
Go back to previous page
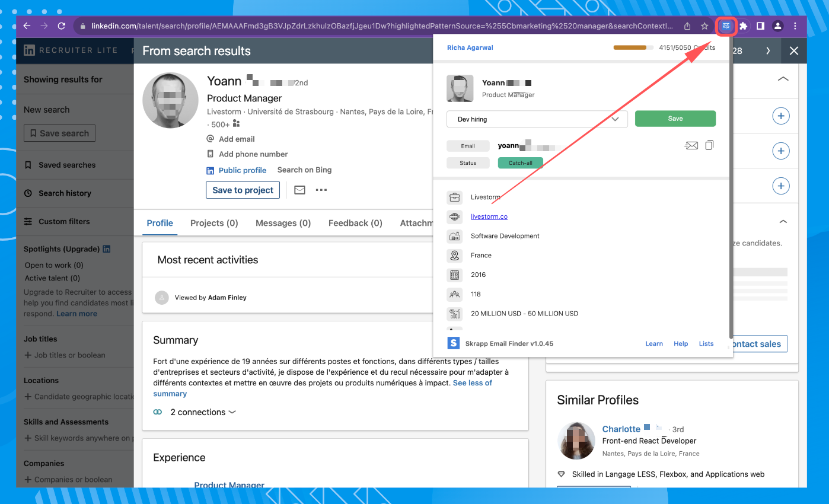coord(27,26)
